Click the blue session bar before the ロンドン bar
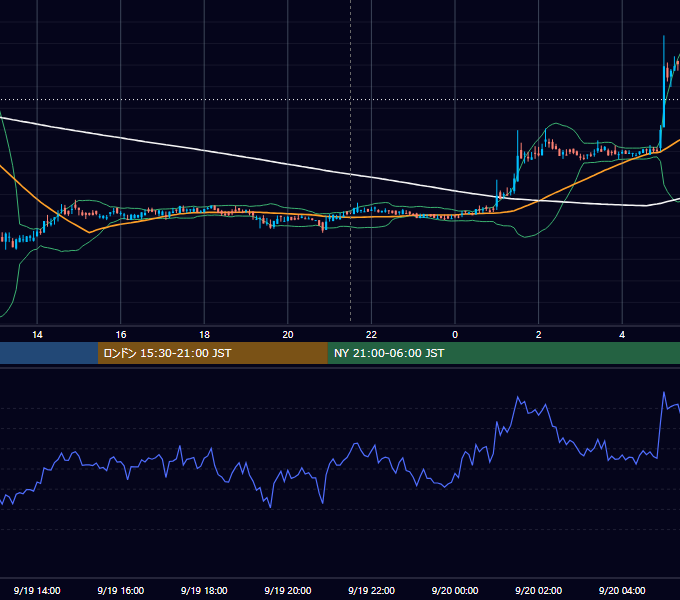The width and height of the screenshot is (680, 600). pyautogui.click(x=49, y=353)
